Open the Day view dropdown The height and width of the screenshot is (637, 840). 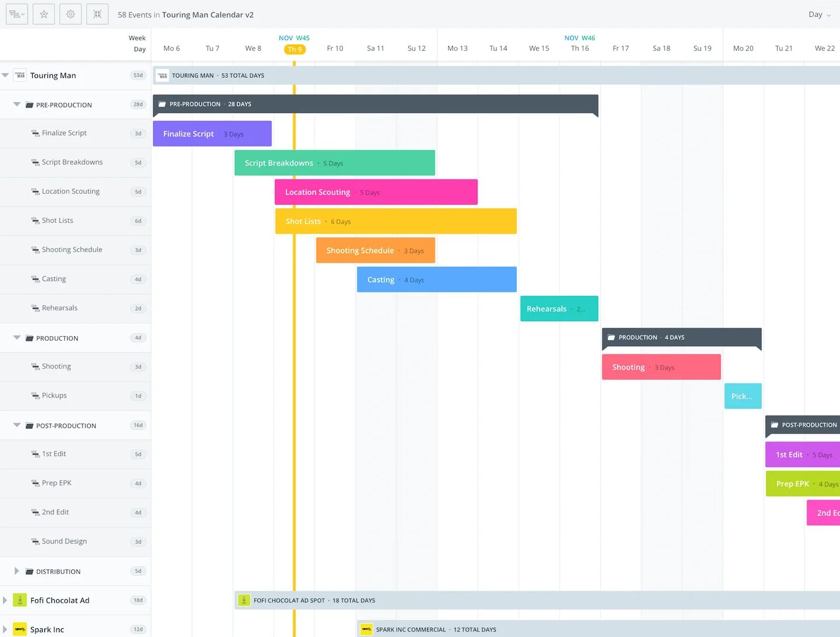[820, 15]
